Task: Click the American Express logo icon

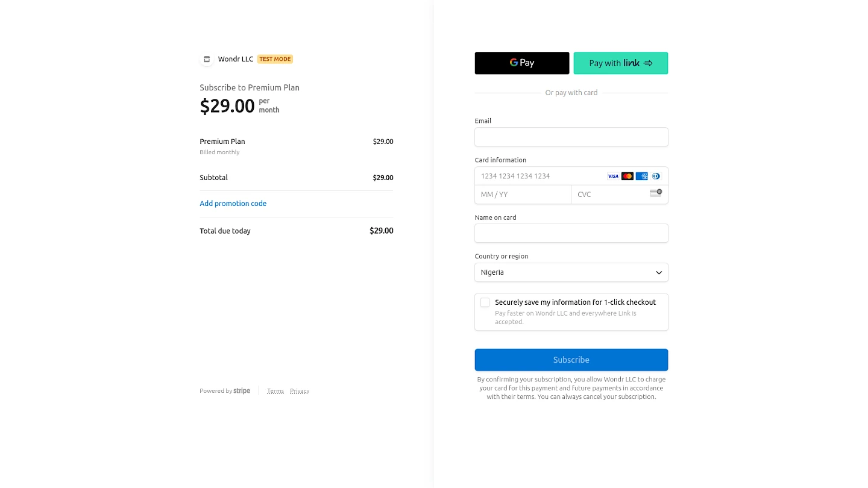Action: (x=642, y=177)
